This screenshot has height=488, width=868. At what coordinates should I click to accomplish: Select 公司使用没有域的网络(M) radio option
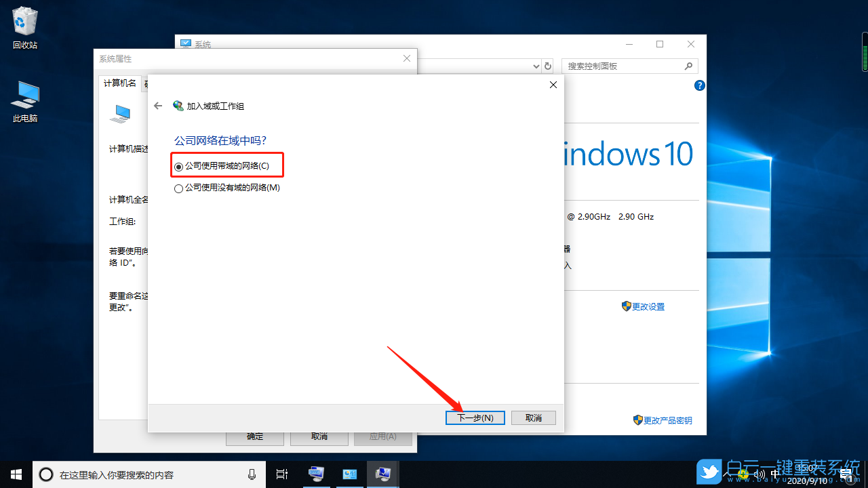tap(178, 188)
